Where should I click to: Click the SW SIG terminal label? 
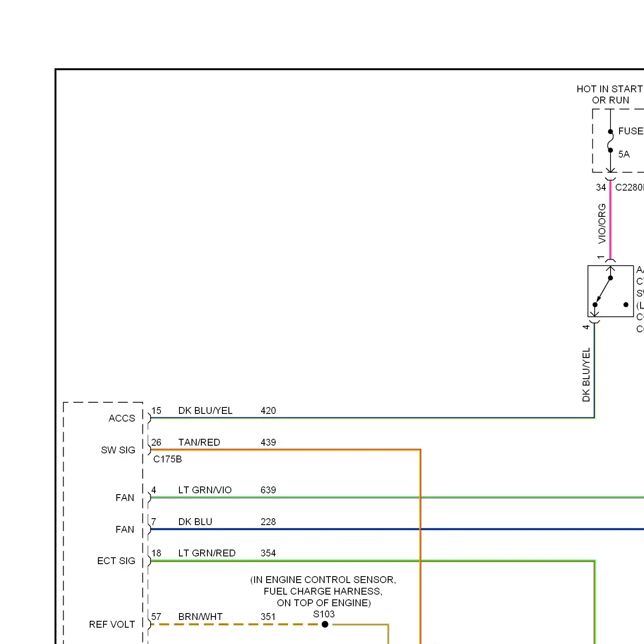coord(118,450)
